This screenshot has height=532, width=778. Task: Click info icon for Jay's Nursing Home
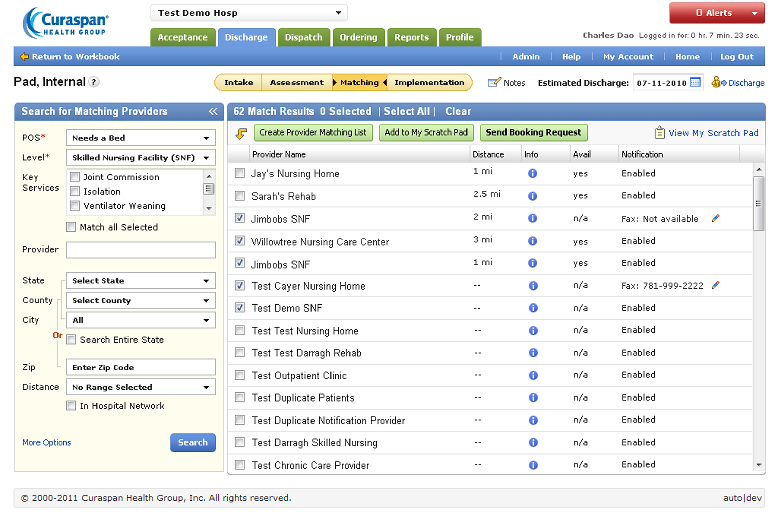pos(532,174)
